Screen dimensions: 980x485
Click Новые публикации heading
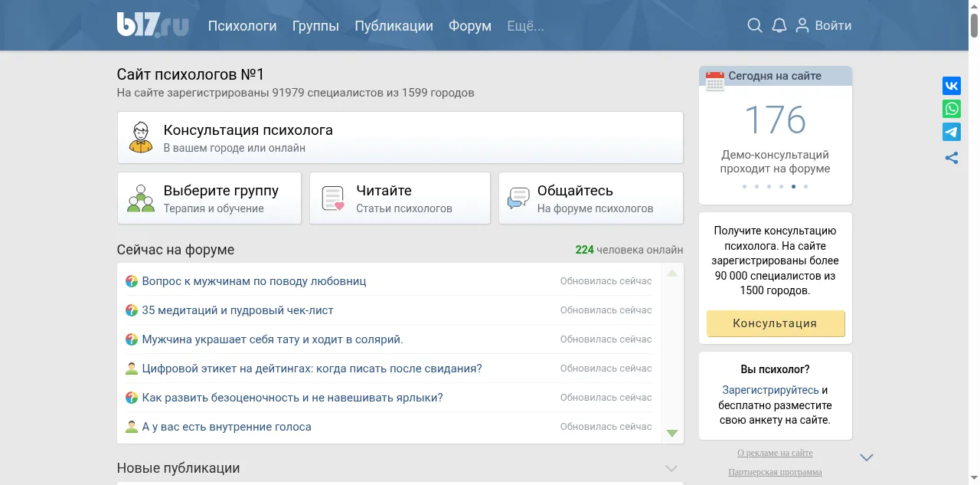click(178, 468)
